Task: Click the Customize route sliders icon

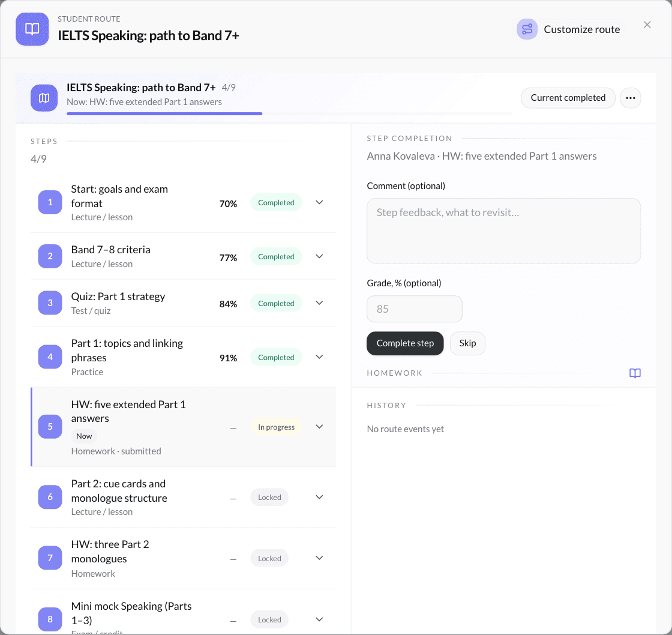Action: click(527, 29)
